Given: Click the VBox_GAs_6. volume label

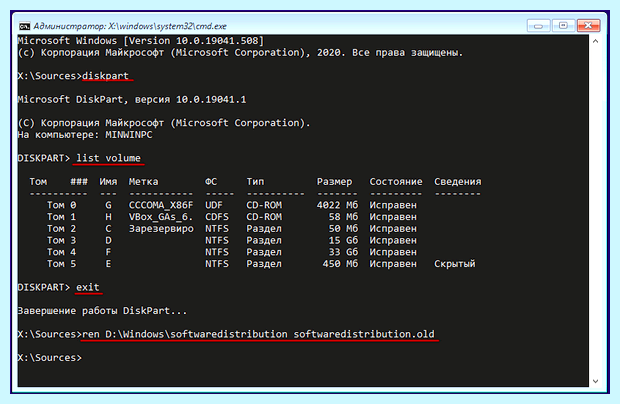Looking at the screenshot, I should [161, 217].
